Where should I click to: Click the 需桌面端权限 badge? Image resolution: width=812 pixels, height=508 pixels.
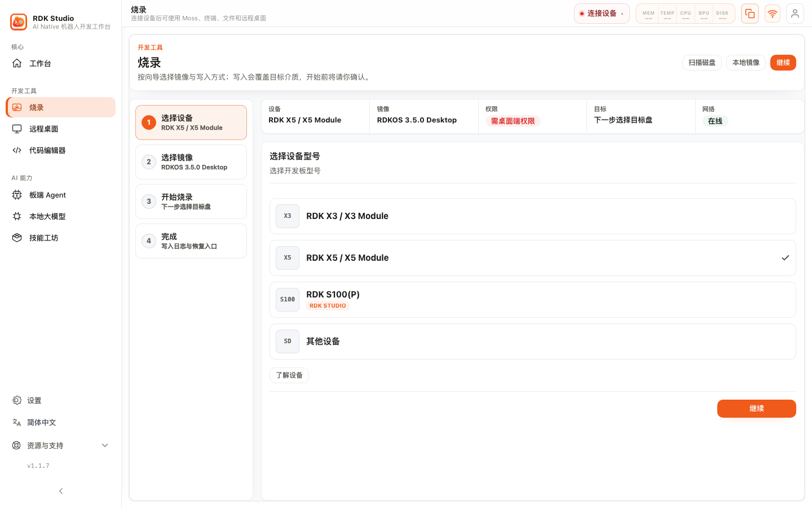pos(513,121)
